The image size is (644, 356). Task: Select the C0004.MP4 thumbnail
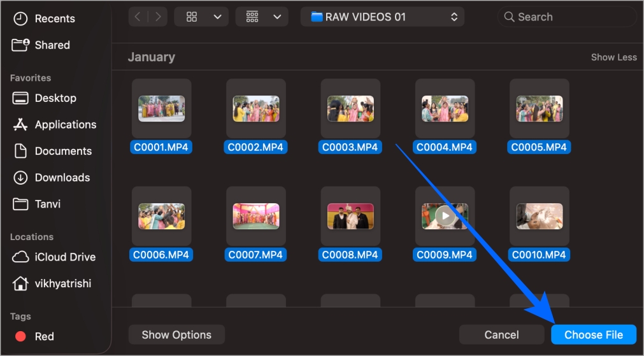(x=445, y=108)
